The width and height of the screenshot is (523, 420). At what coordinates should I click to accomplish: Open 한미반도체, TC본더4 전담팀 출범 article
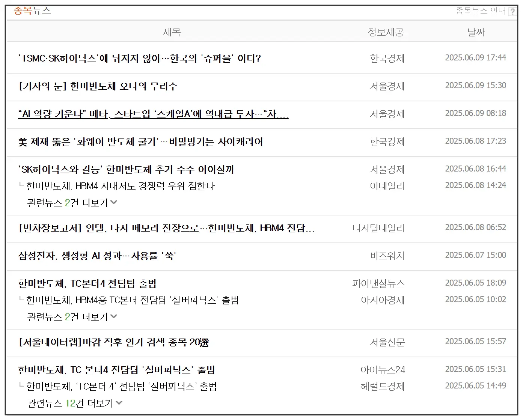tap(87, 284)
